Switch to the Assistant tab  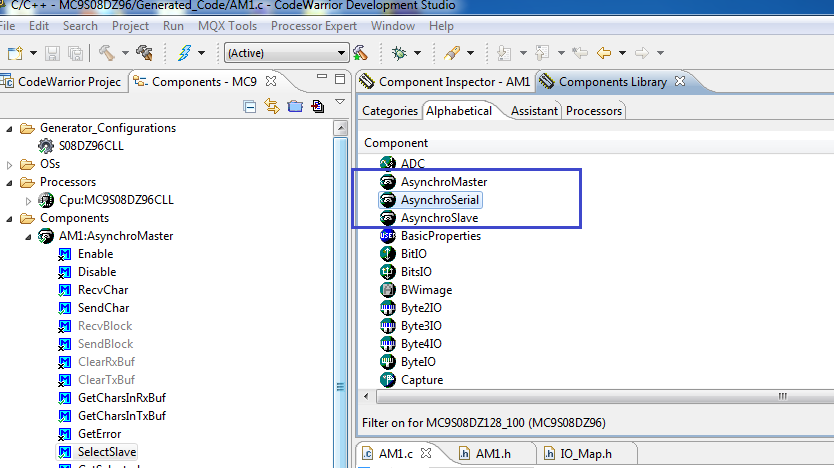coord(534,111)
